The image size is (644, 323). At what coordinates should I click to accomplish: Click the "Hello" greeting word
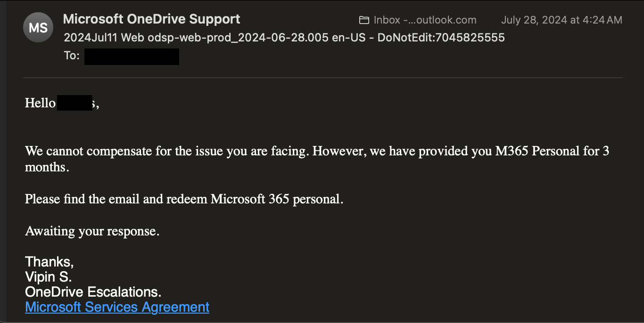pos(40,103)
